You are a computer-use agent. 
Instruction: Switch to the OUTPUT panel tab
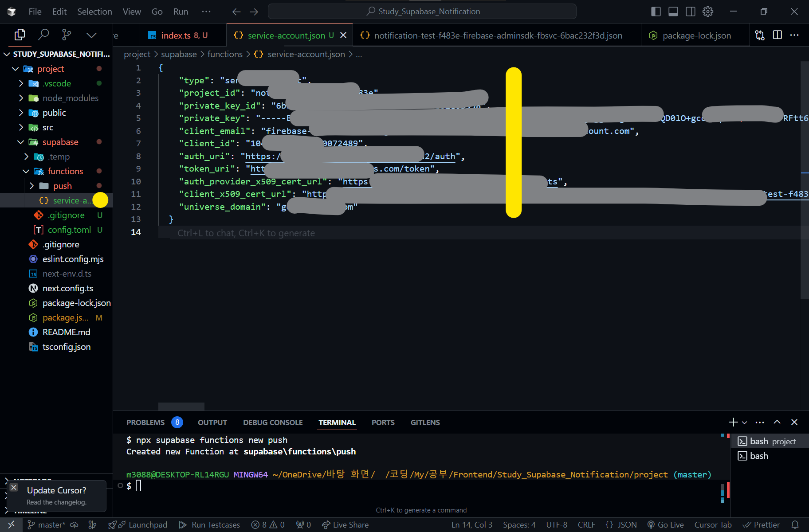(x=212, y=422)
